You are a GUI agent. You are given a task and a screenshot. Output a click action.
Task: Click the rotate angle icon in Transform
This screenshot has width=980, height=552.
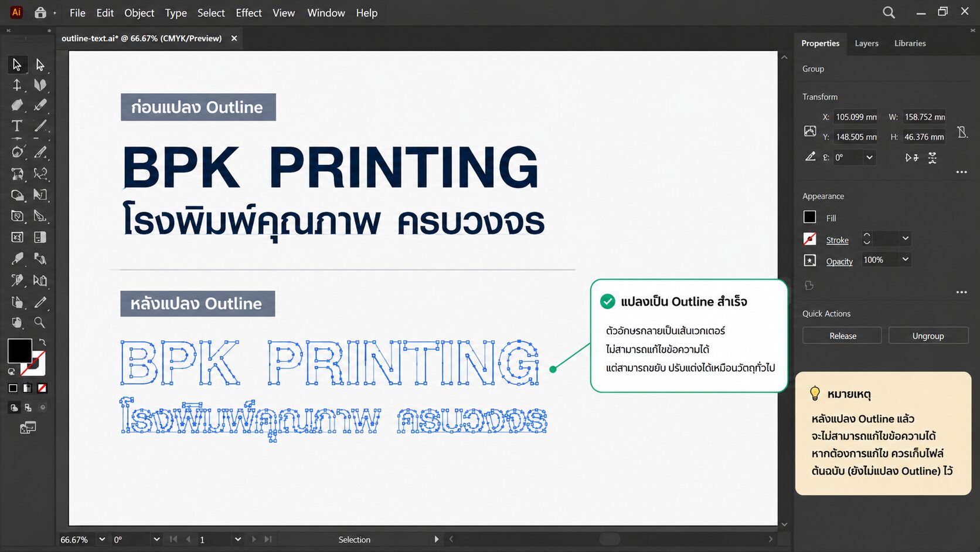810,157
